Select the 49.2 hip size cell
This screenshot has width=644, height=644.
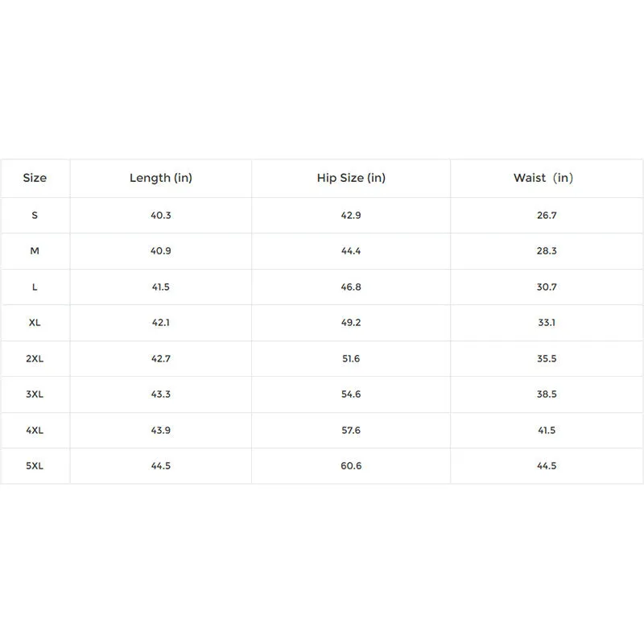coord(351,323)
